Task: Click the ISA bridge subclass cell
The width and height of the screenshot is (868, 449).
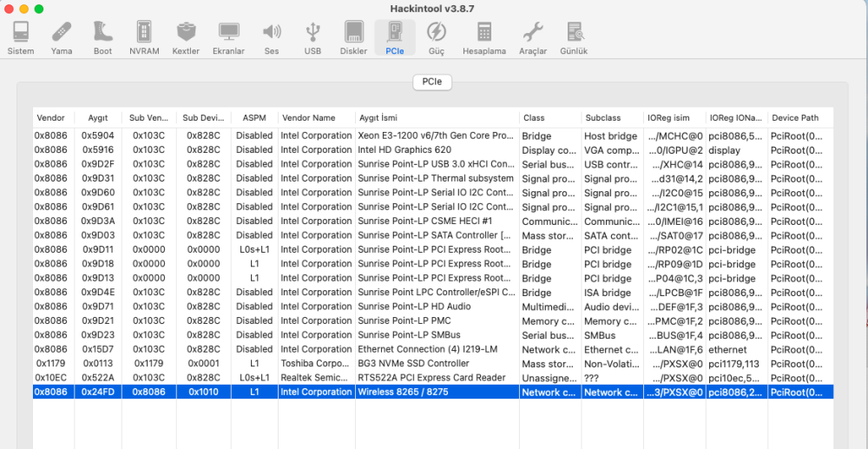Action: coord(612,293)
